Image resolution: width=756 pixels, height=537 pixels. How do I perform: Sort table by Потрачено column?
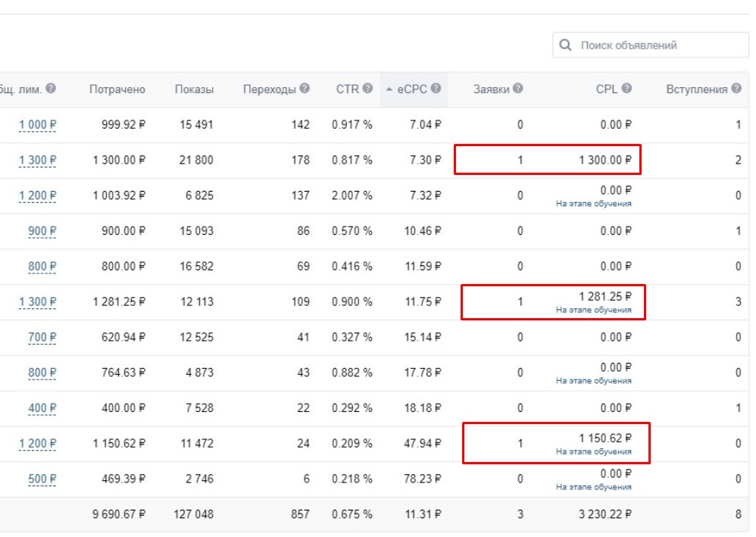click(x=117, y=89)
